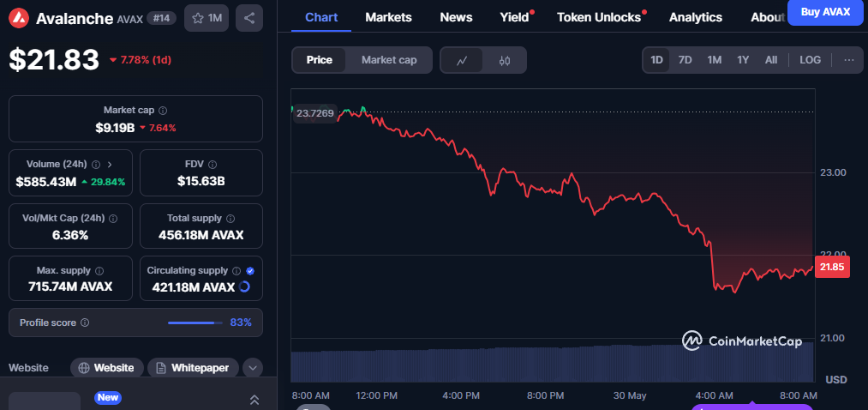Click the 23.7269 opening price label
This screenshot has width=868, height=410.
314,113
